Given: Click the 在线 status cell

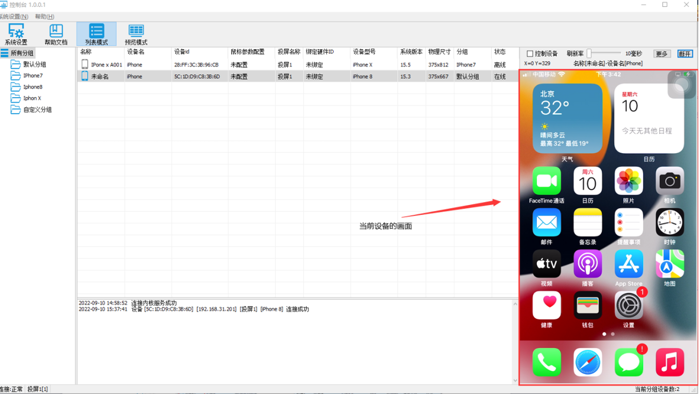Looking at the screenshot, I should (500, 77).
